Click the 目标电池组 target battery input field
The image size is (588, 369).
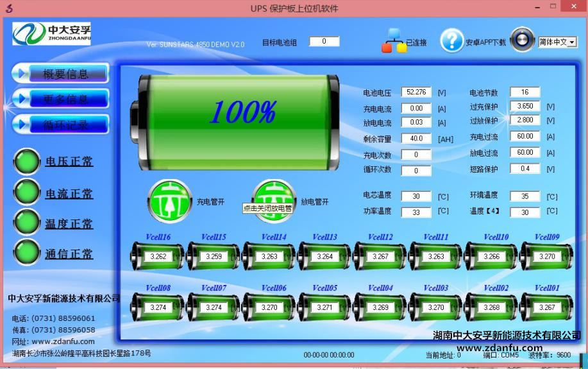pyautogui.click(x=324, y=41)
